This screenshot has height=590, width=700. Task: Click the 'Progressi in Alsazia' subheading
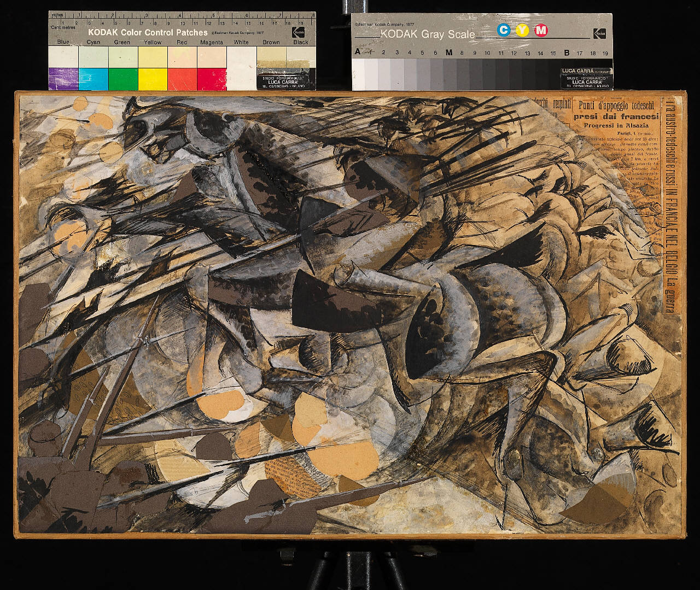(615, 125)
